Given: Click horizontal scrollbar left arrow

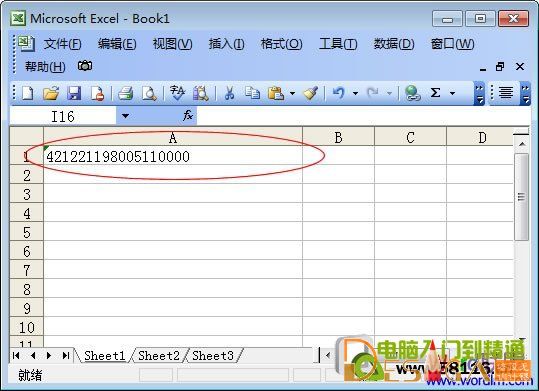Looking at the screenshot, I should (x=328, y=356).
